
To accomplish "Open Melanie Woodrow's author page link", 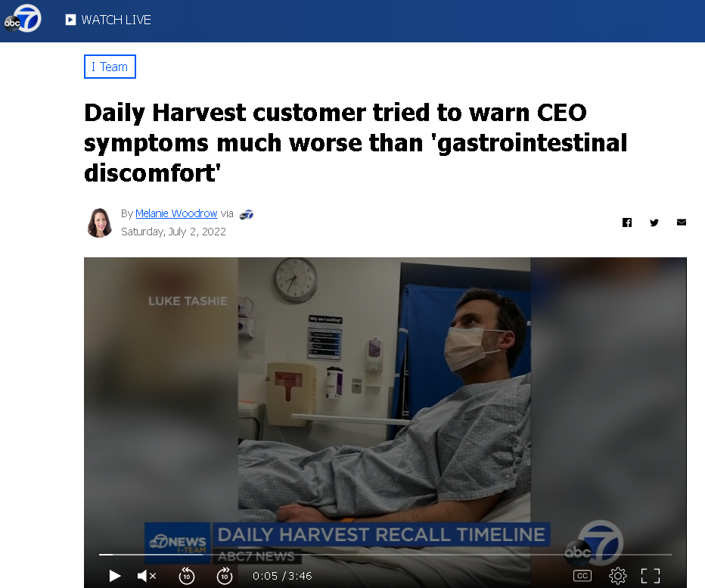I will pos(176,213).
